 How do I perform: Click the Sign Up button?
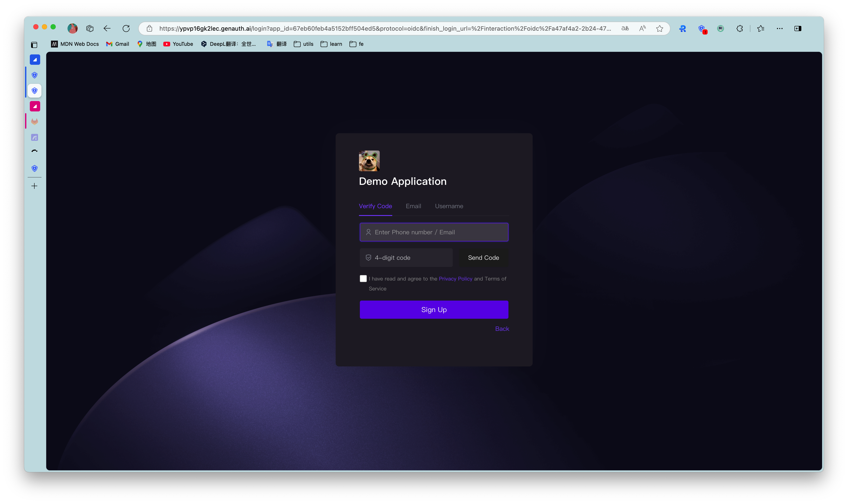click(434, 309)
